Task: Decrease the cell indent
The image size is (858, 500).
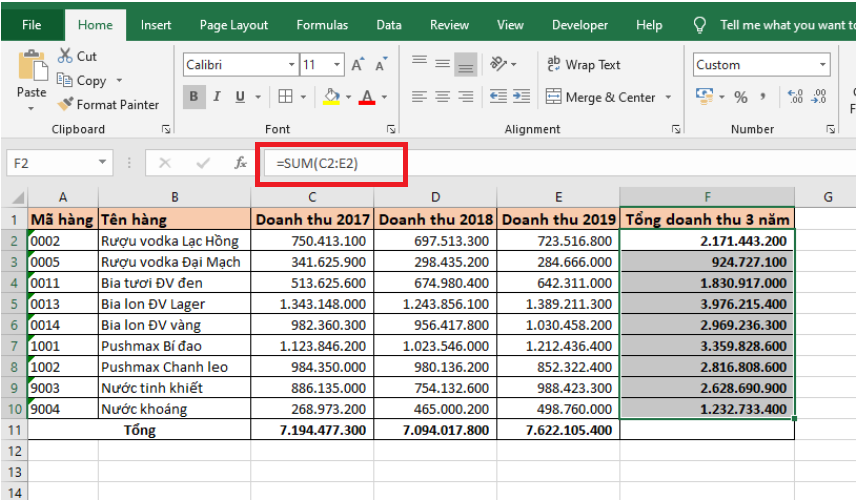Action: click(x=498, y=97)
